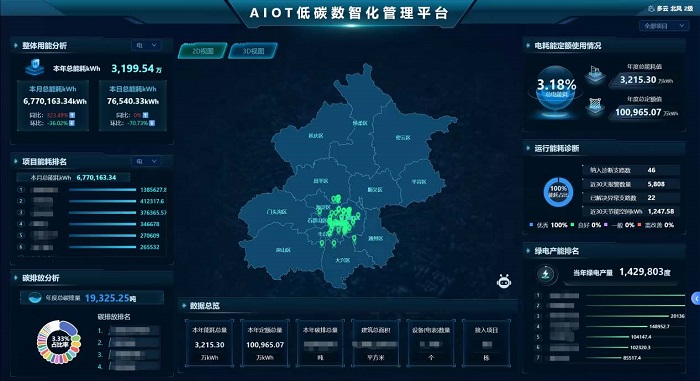
Task: Click rank badge 3 in 绿电产能排名
Action: click(538, 316)
